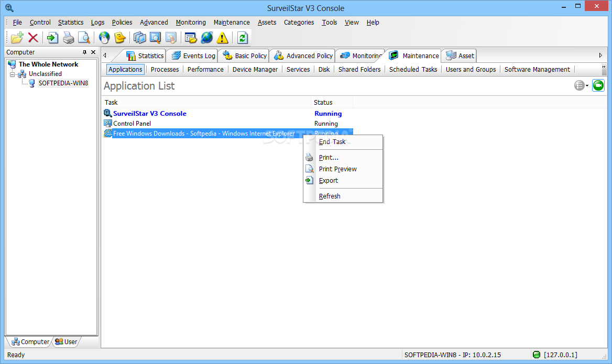The height and width of the screenshot is (364, 612).
Task: Click the yellow warning triangle toolbar icon
Action: pos(222,38)
